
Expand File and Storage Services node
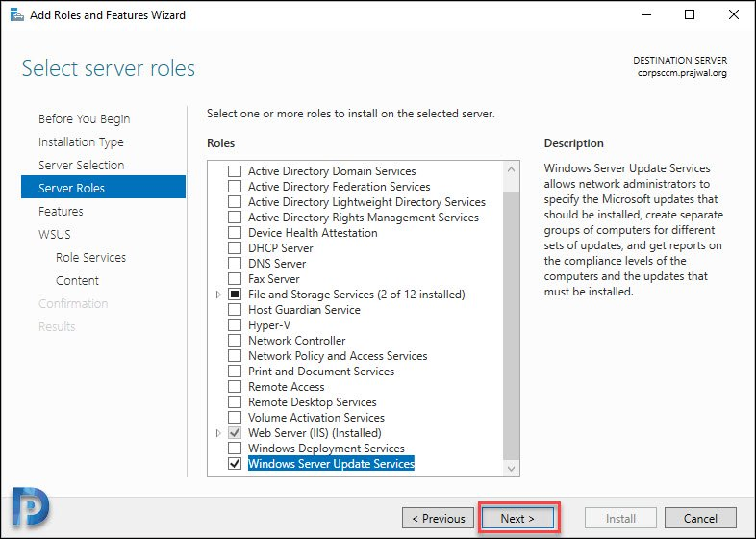tap(218, 295)
